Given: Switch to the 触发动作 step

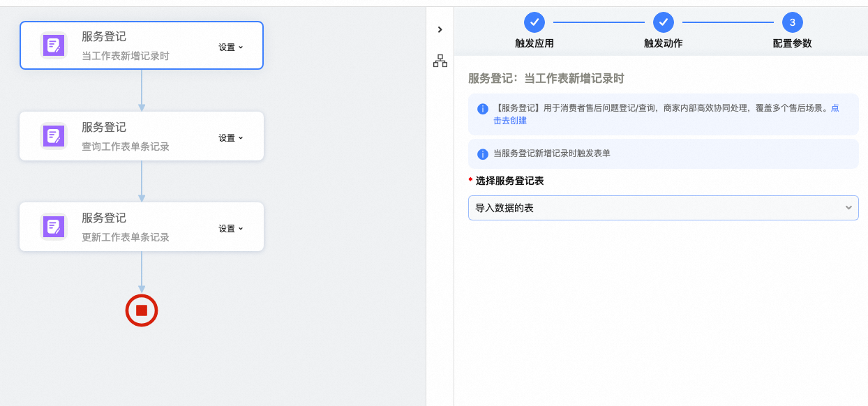Looking at the screenshot, I should (663, 22).
